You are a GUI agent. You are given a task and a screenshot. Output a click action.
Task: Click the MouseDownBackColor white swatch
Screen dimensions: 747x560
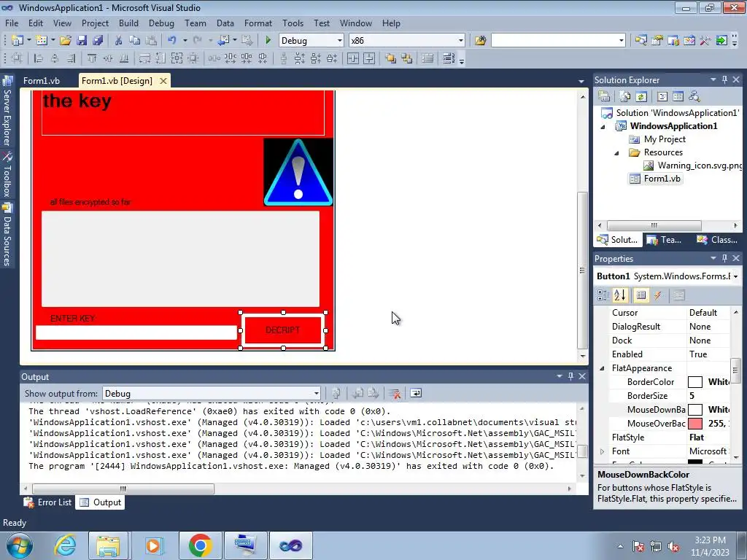[x=695, y=410]
